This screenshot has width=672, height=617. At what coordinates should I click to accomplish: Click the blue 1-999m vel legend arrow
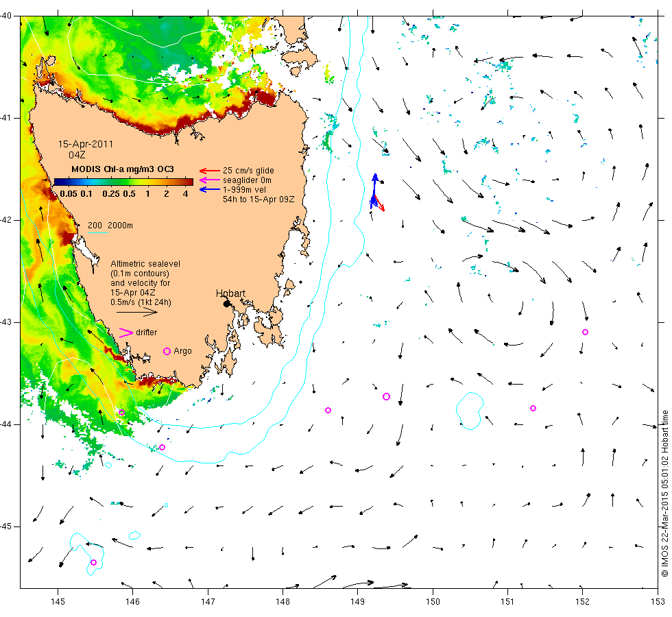(210, 189)
